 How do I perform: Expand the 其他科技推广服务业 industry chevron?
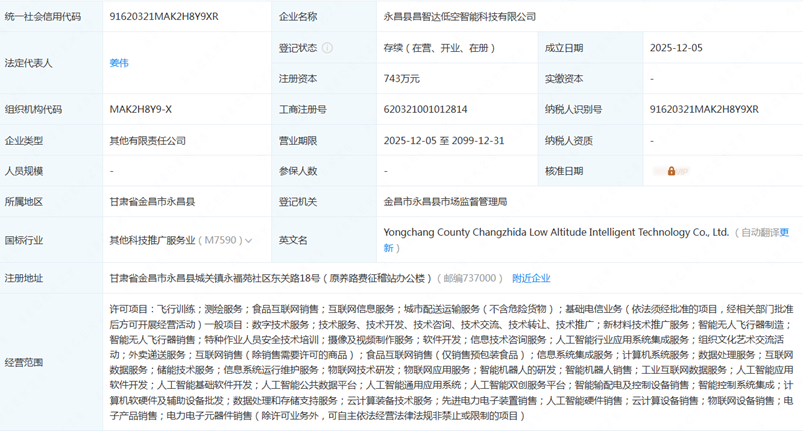[248, 241]
